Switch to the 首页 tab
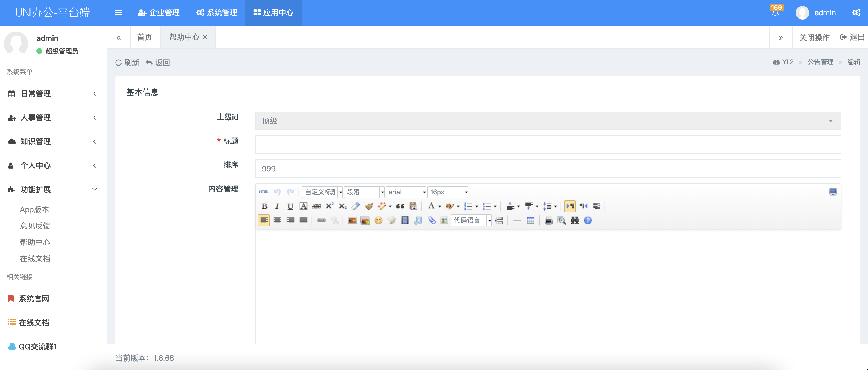Viewport: 868px width, 370px height. tap(145, 37)
